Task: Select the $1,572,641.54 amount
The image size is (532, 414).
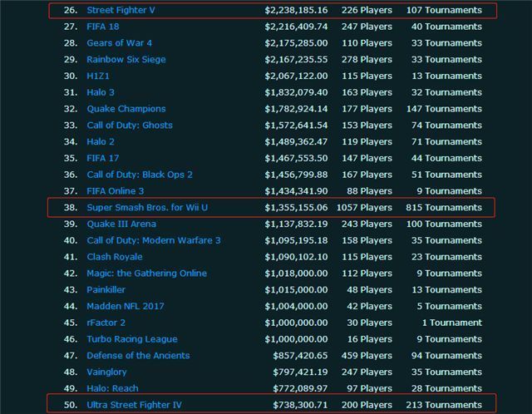Action: tap(296, 126)
